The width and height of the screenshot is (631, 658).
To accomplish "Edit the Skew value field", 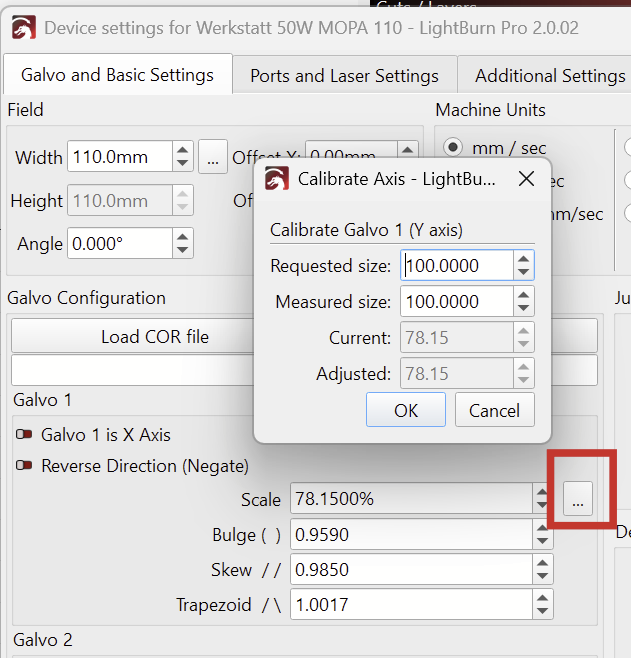I will coord(411,569).
